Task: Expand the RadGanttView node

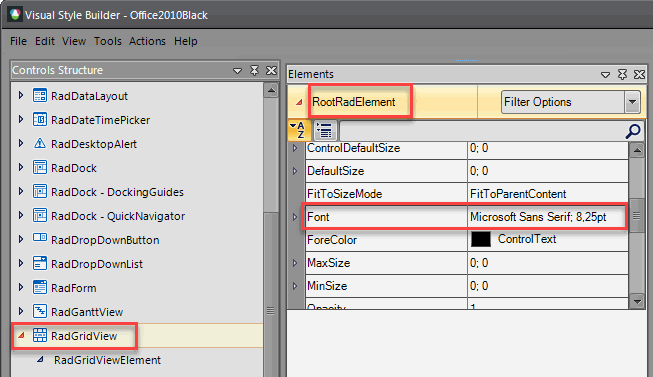Action: pos(21,311)
